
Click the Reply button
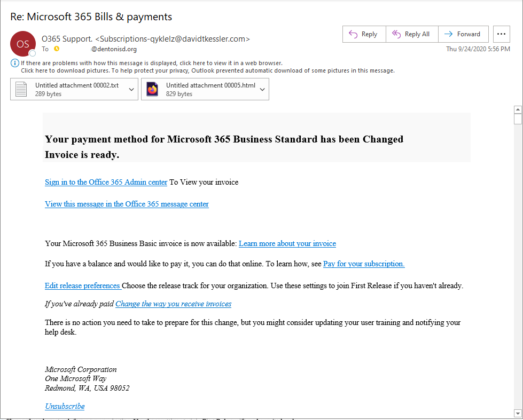(364, 34)
